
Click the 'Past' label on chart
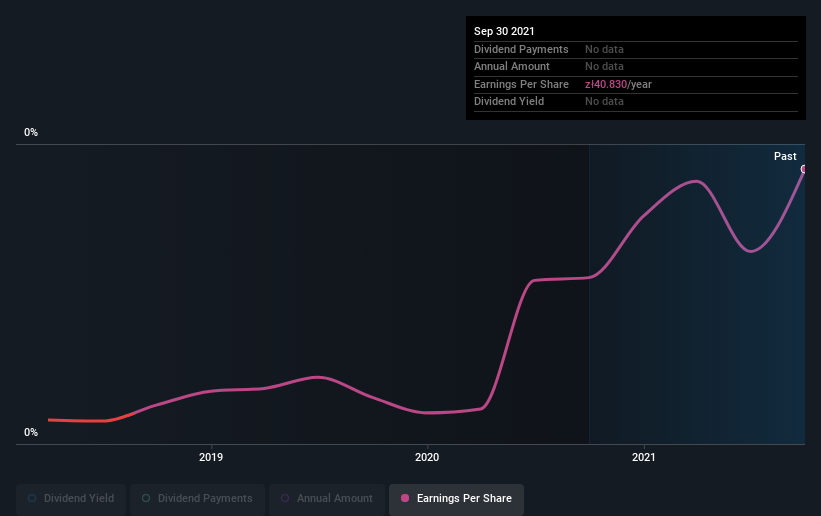coord(785,156)
